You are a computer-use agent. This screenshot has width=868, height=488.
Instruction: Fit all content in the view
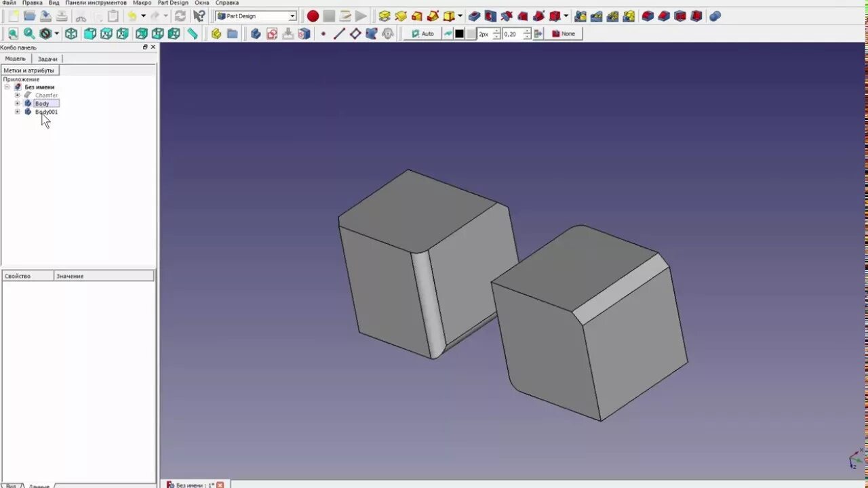point(14,33)
